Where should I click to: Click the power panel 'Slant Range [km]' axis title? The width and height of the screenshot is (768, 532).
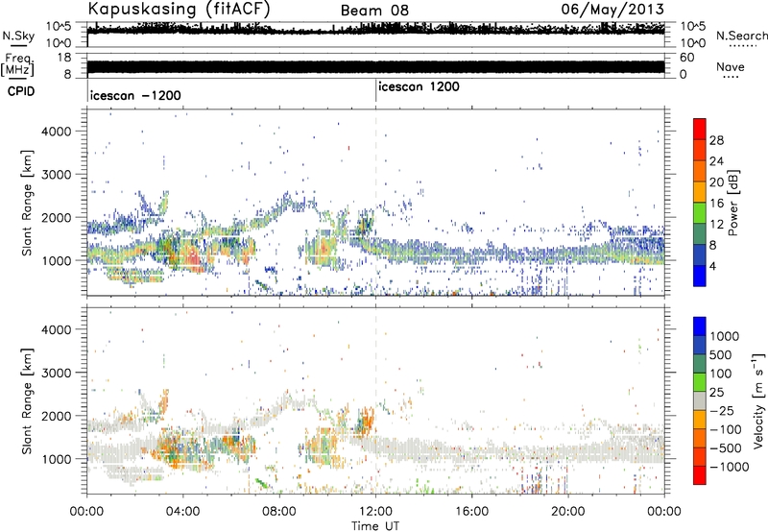(28, 203)
